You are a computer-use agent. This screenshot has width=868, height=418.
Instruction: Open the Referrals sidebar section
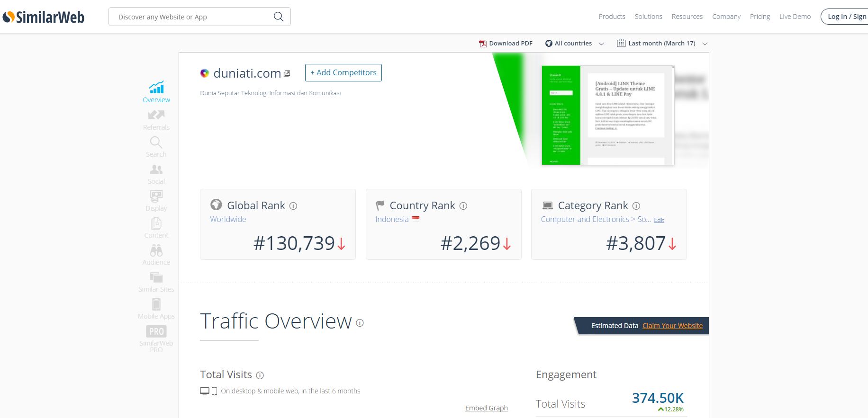[156, 120]
